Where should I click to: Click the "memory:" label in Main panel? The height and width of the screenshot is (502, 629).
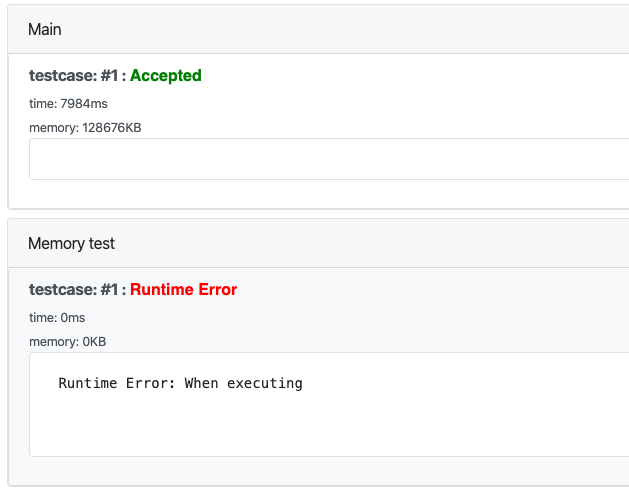(52, 127)
